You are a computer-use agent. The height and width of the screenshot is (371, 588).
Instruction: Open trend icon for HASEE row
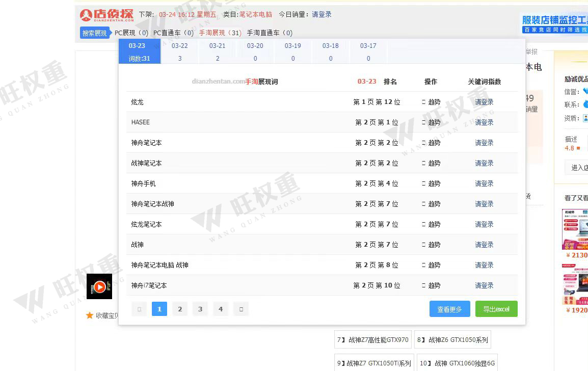point(424,122)
